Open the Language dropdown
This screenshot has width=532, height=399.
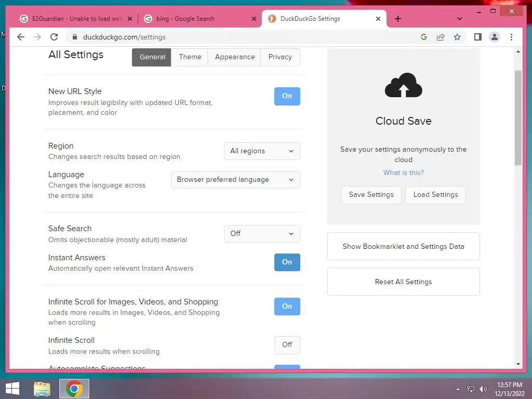coord(235,179)
